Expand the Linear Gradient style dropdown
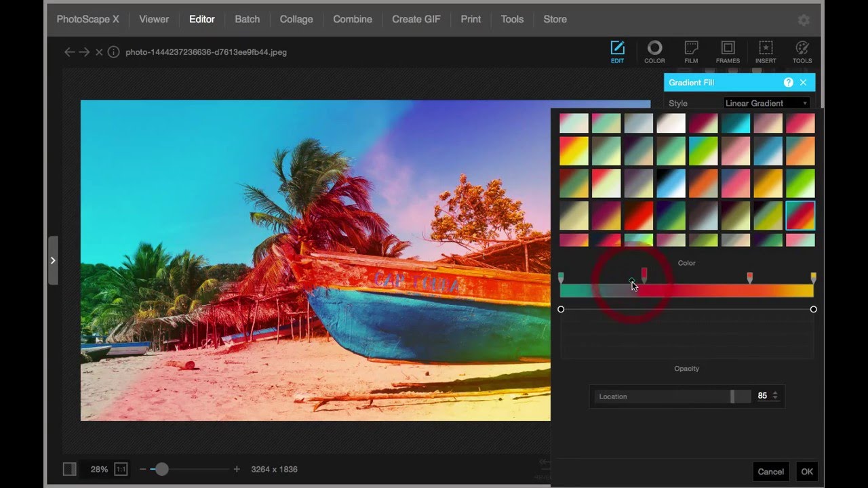The image size is (868, 488). (x=766, y=103)
